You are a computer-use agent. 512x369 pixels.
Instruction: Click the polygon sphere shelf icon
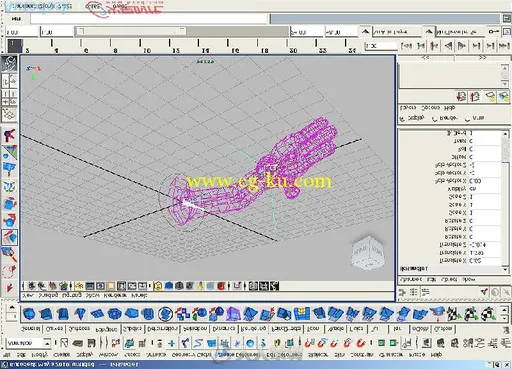pos(29,314)
